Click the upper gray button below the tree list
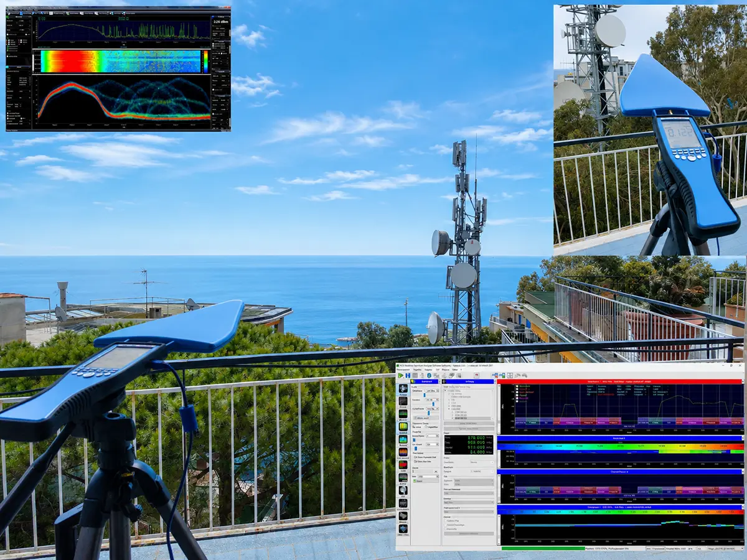 [x=469, y=424]
